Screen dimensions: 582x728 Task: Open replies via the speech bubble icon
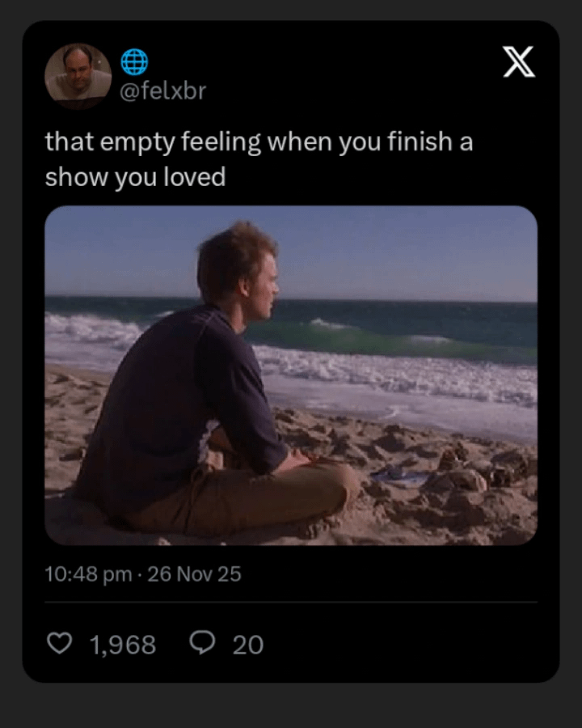point(202,643)
